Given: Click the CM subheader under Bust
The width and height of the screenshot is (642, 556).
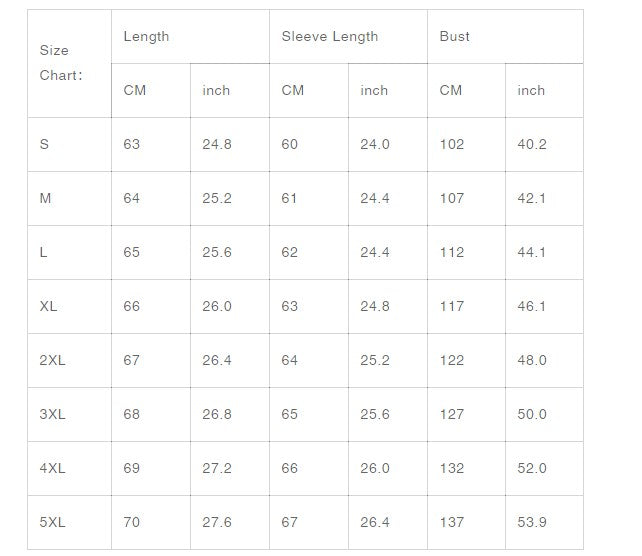Looking at the screenshot, I should (x=451, y=91).
